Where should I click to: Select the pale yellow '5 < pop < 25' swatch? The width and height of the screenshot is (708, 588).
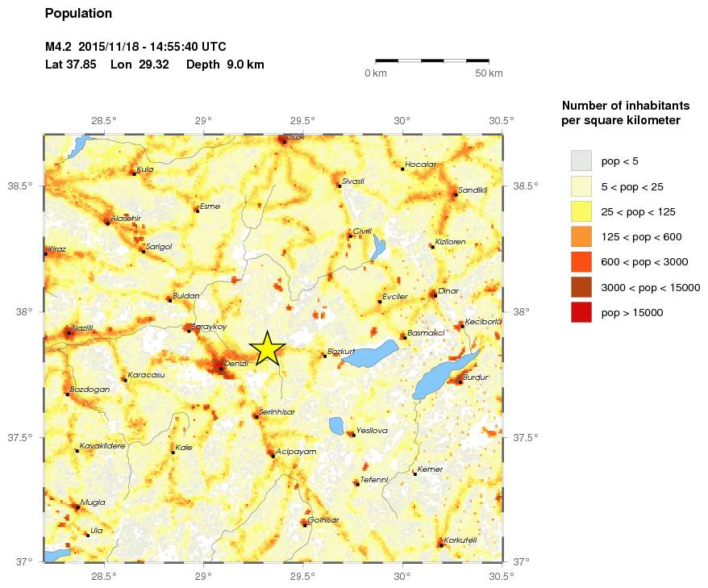tap(581, 186)
